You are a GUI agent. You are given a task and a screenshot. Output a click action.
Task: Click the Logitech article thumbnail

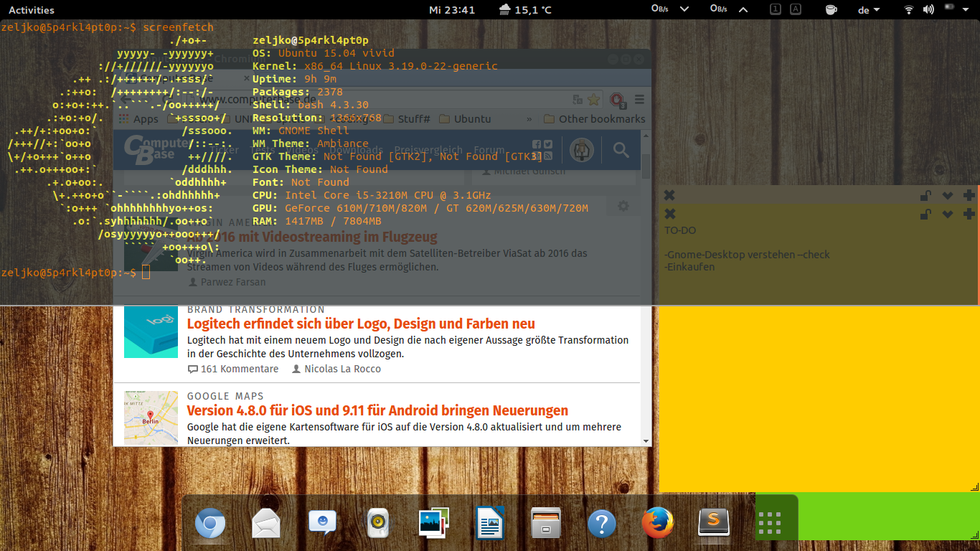(151, 331)
